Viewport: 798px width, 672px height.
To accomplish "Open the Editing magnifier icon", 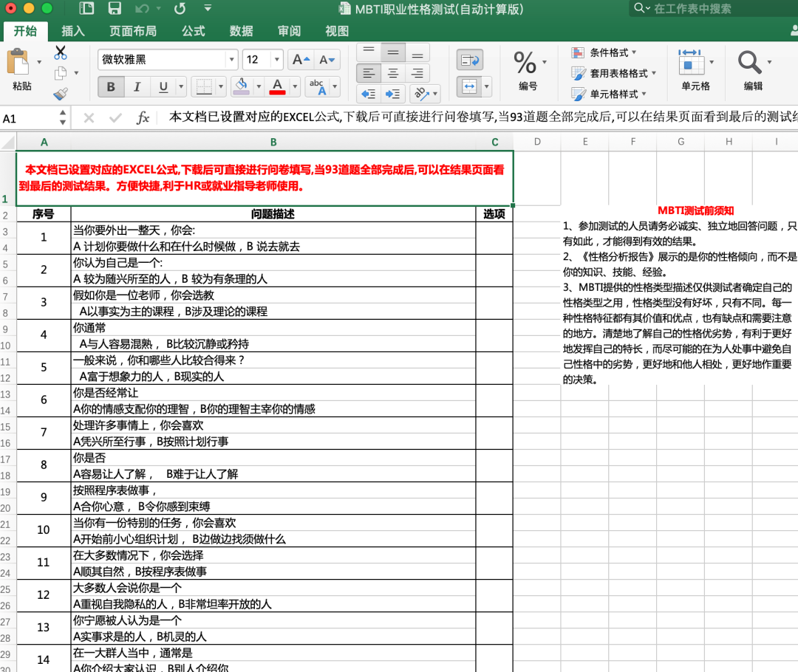I will tap(750, 63).
